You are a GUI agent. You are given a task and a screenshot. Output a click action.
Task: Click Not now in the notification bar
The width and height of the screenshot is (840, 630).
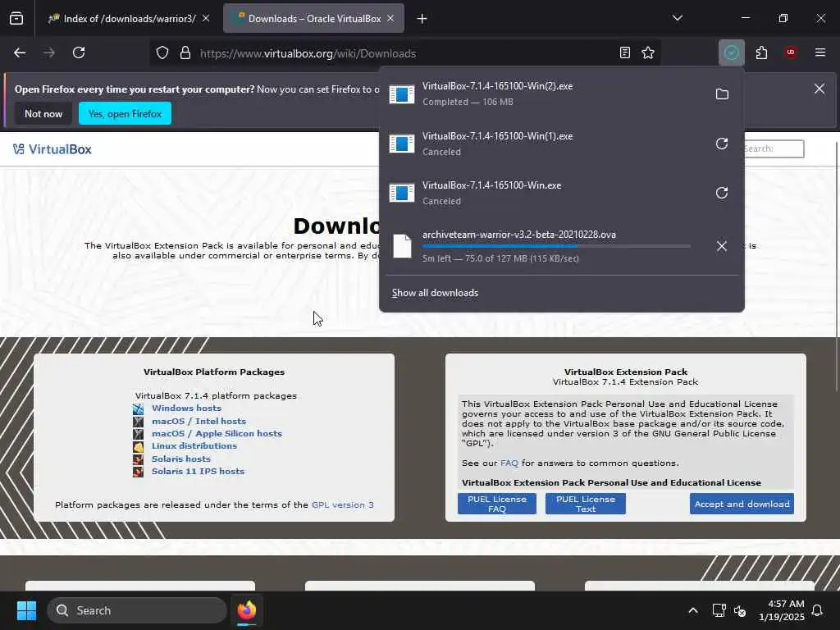pos(43,113)
